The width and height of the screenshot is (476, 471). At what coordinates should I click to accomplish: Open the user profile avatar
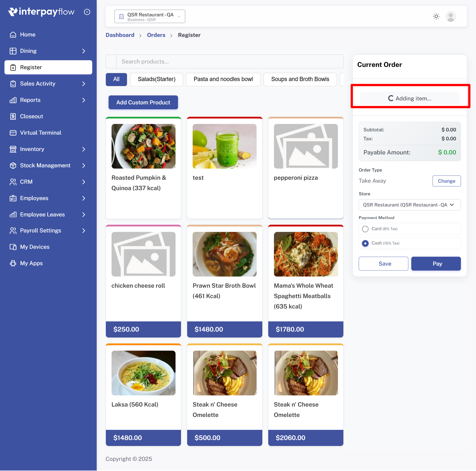pyautogui.click(x=450, y=16)
